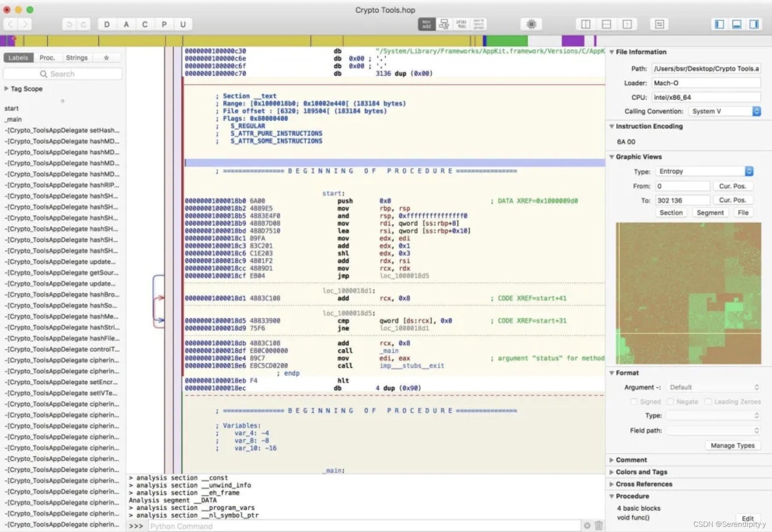Click the CPU chip toolbar icon
The height and width of the screenshot is (532, 772).
[531, 24]
